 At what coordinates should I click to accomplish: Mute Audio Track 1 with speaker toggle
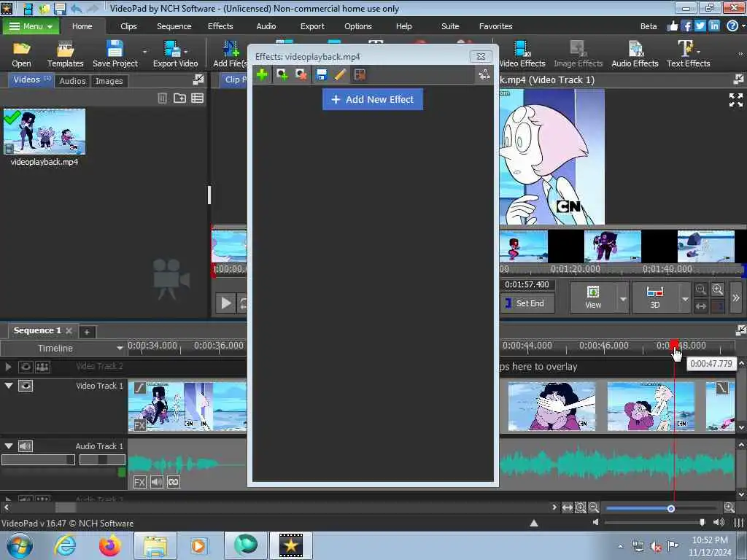[x=26, y=446]
